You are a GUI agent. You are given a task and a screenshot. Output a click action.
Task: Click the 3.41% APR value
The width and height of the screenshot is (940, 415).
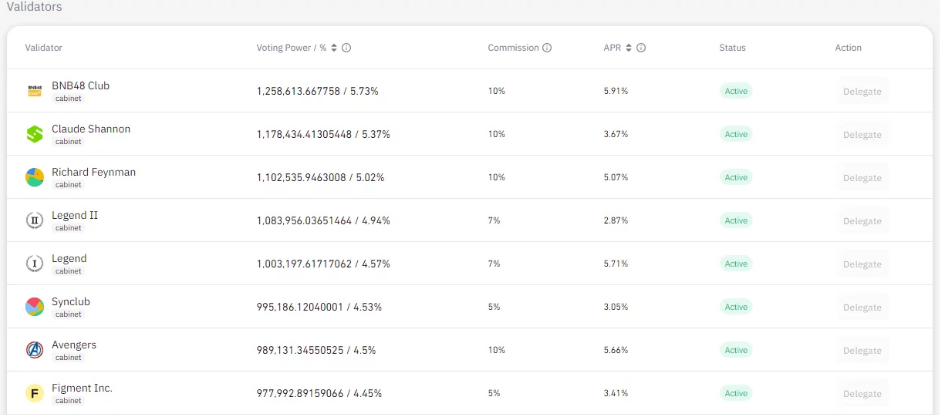pos(616,394)
